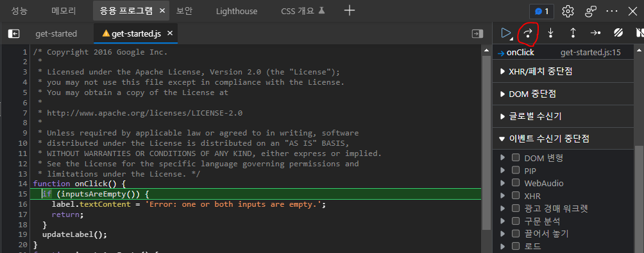Switch to the 성능 tab
Viewport: 644px width, 253px height.
[x=19, y=11]
